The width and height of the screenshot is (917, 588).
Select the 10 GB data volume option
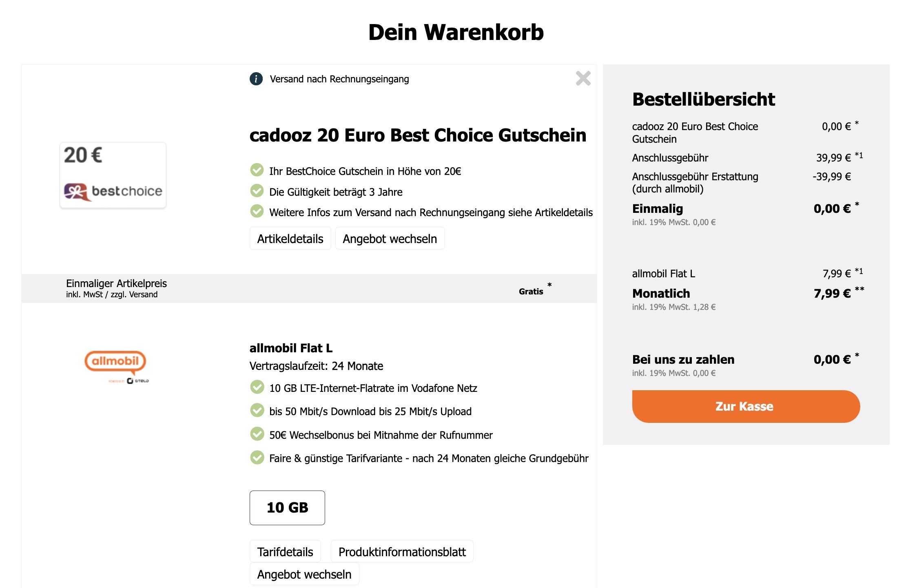tap(287, 508)
